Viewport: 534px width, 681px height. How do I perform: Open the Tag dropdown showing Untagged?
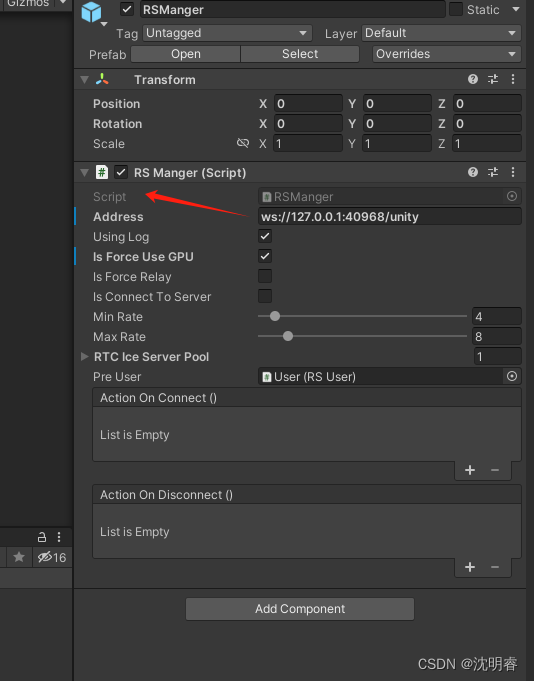(x=227, y=33)
